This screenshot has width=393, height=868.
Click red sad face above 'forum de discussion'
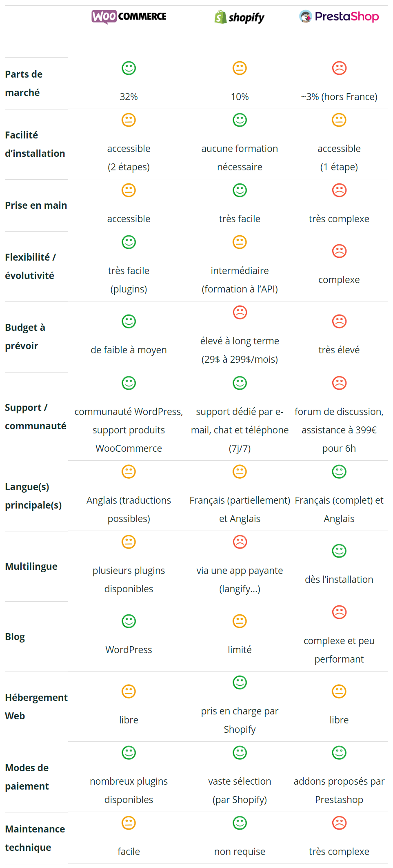point(339,383)
